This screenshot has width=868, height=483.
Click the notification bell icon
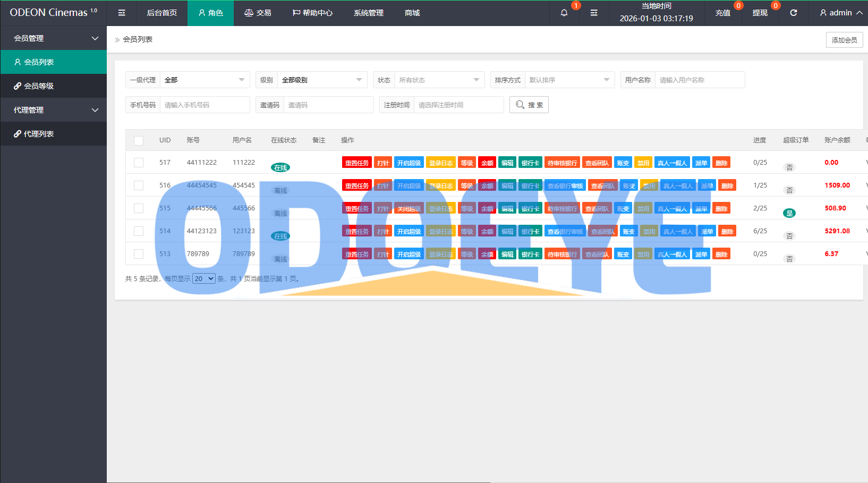[564, 13]
